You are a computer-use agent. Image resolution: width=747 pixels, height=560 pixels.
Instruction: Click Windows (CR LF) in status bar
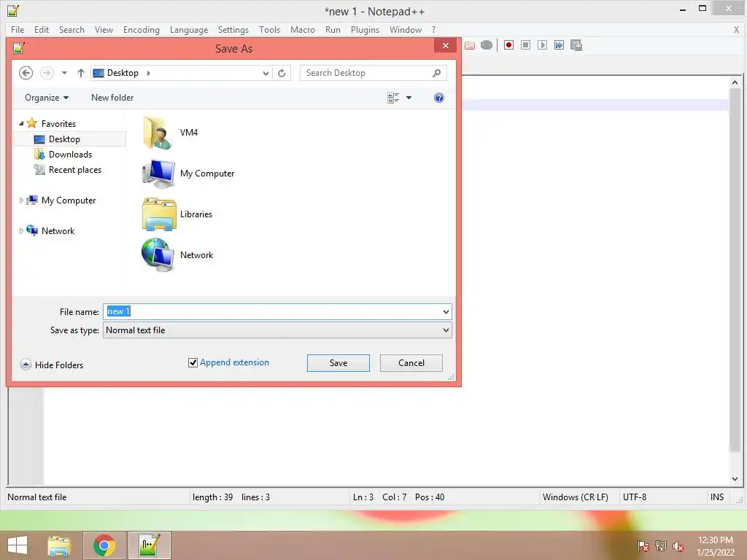pyautogui.click(x=576, y=497)
